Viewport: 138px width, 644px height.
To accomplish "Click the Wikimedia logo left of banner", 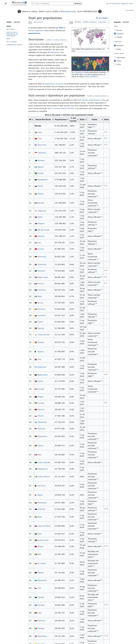I will tap(19, 11).
